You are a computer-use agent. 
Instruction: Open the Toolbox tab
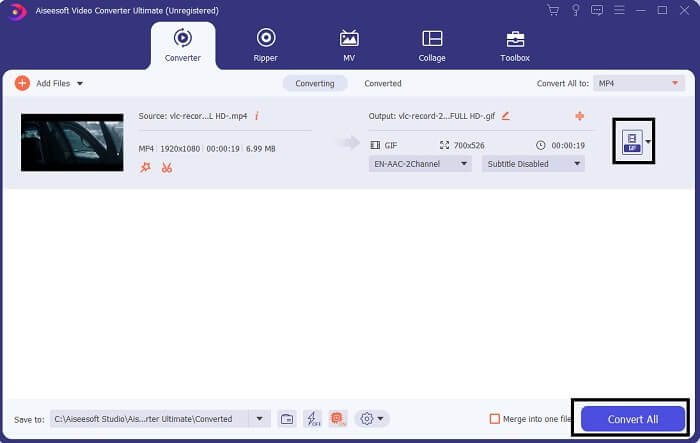515,45
